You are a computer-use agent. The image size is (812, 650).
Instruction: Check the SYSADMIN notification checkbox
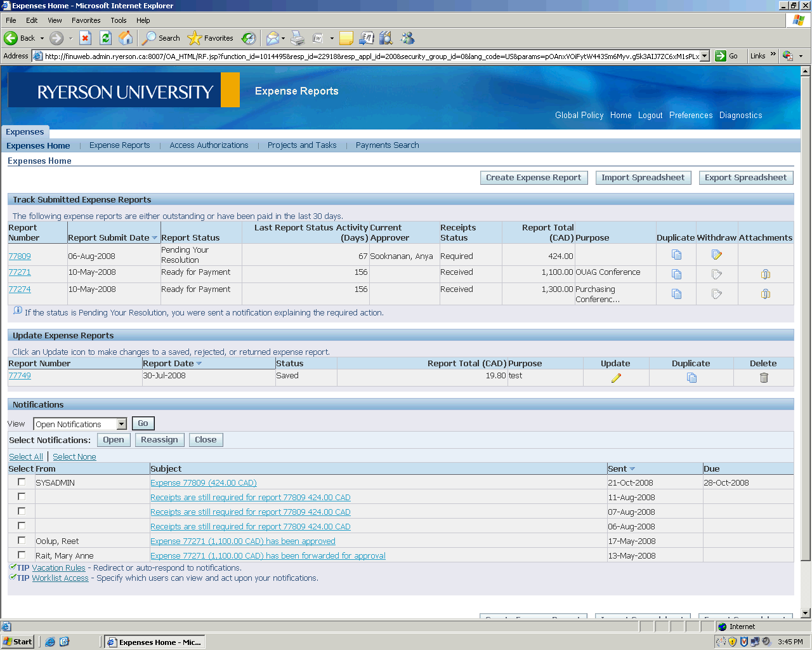tap(22, 482)
